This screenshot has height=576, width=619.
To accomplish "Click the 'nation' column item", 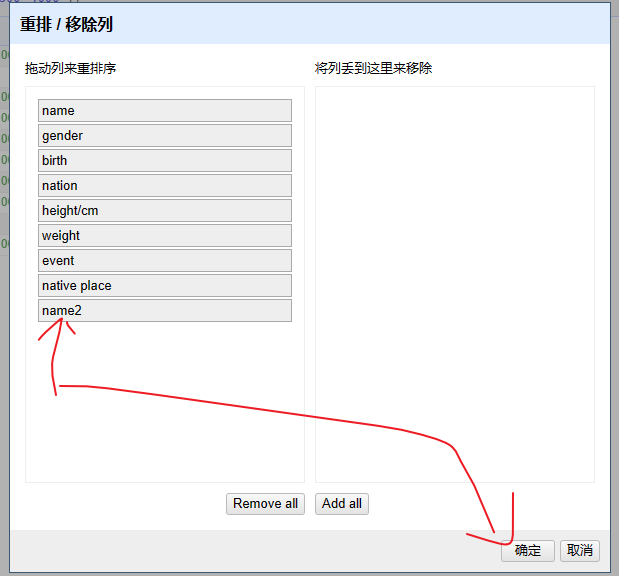I will click(165, 186).
